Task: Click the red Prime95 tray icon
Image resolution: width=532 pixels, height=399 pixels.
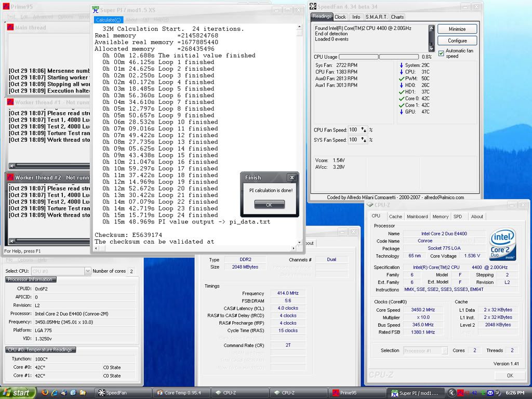Action: (460, 393)
